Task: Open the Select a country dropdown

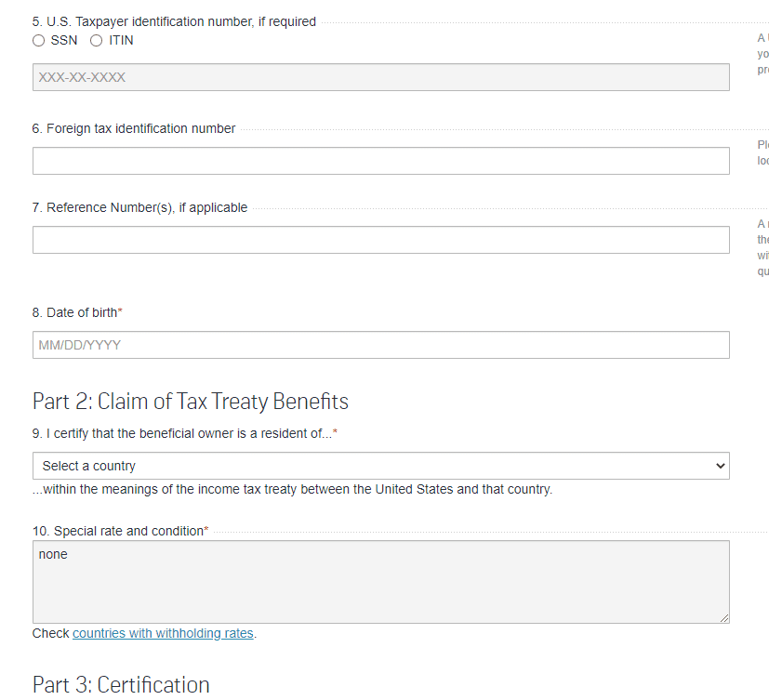Action: (x=380, y=466)
